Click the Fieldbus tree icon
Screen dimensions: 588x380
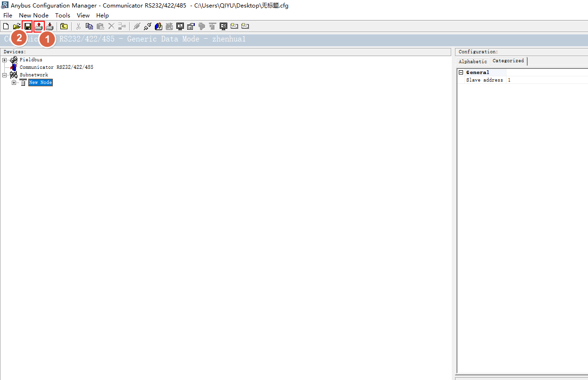tap(14, 60)
